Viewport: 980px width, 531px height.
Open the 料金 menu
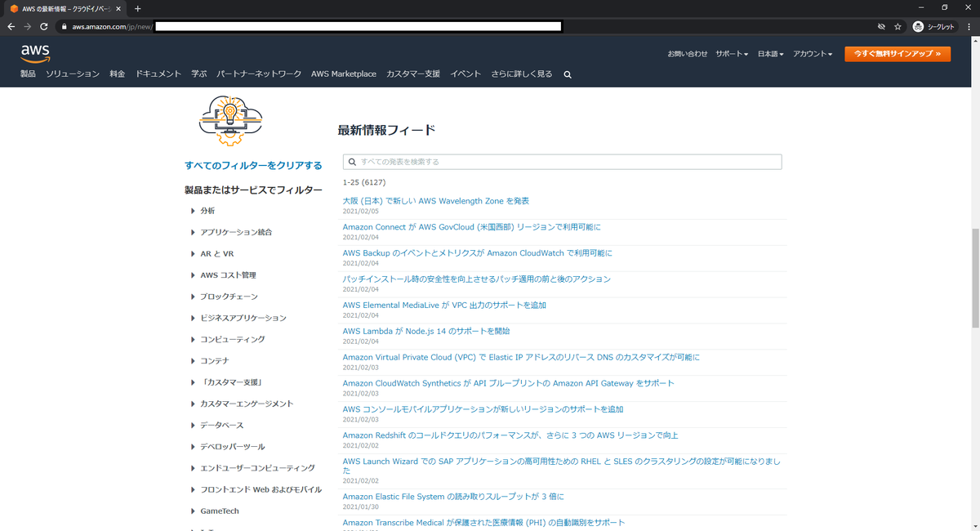118,74
